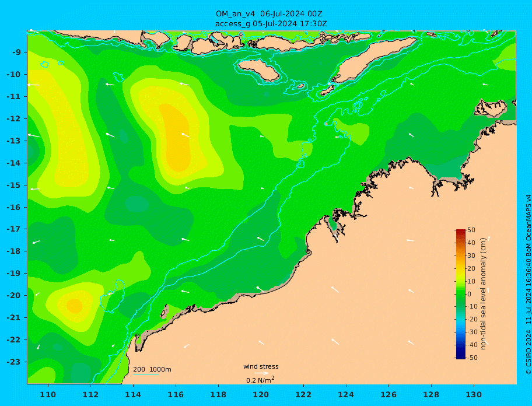This screenshot has width=532, height=406.
Task: Click the color bar value 0
Action: point(470,294)
